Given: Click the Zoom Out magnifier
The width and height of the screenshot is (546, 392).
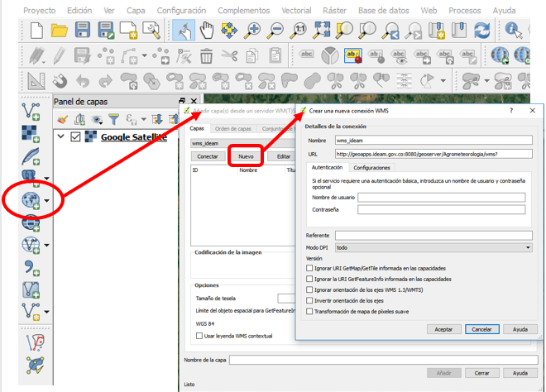Looking at the screenshot, I should click(275, 30).
